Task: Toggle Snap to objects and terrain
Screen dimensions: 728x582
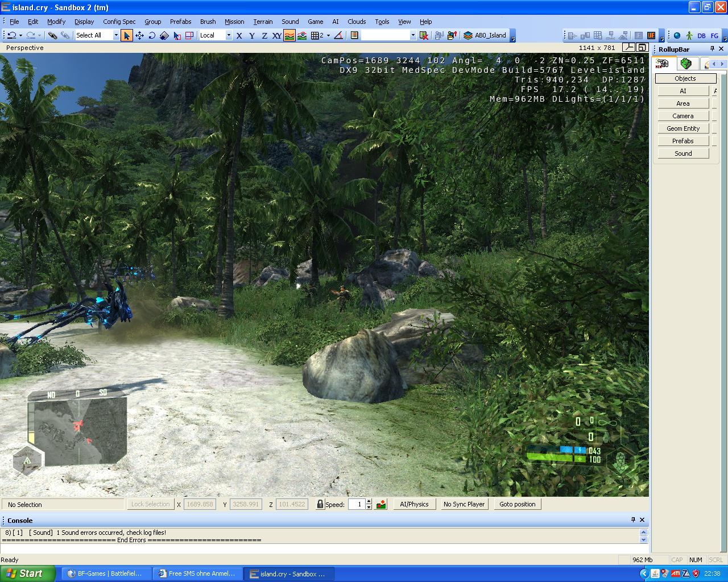Action: [x=302, y=35]
